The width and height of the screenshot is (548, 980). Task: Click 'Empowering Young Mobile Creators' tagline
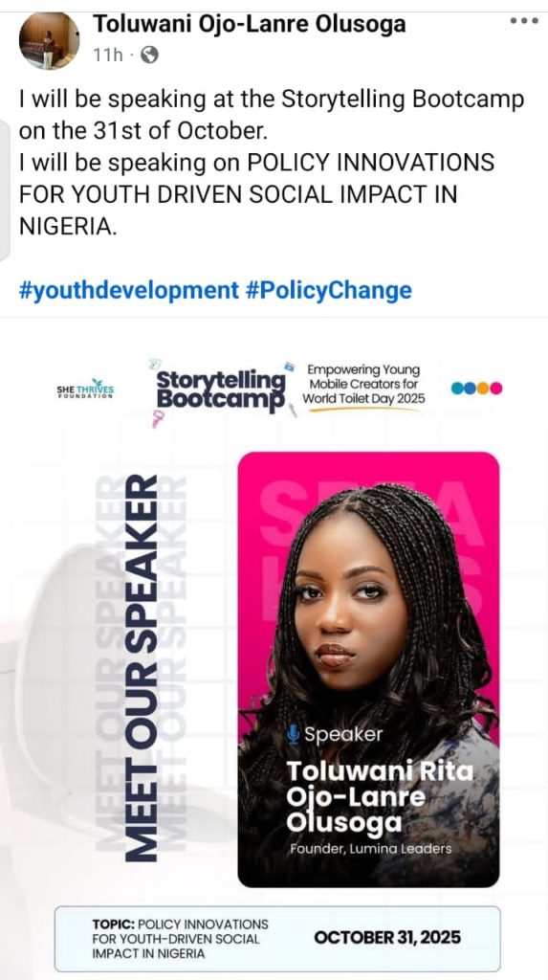click(x=363, y=384)
